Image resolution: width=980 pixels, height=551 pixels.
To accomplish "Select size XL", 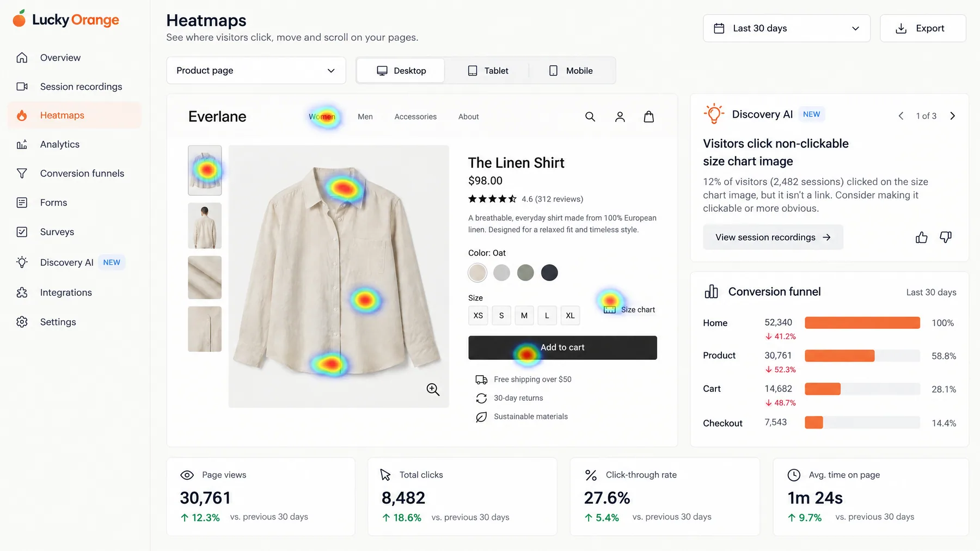I will [x=570, y=316].
